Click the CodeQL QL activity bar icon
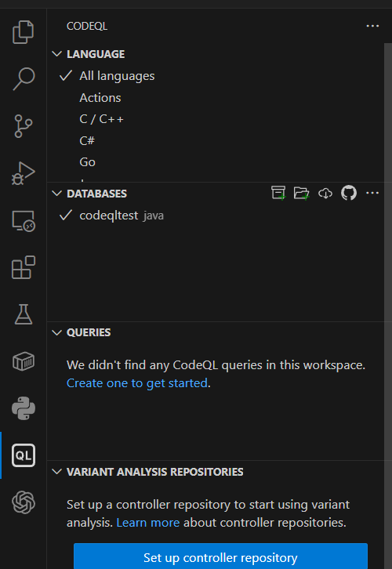Viewport: 392px width, 569px height. pyautogui.click(x=24, y=455)
